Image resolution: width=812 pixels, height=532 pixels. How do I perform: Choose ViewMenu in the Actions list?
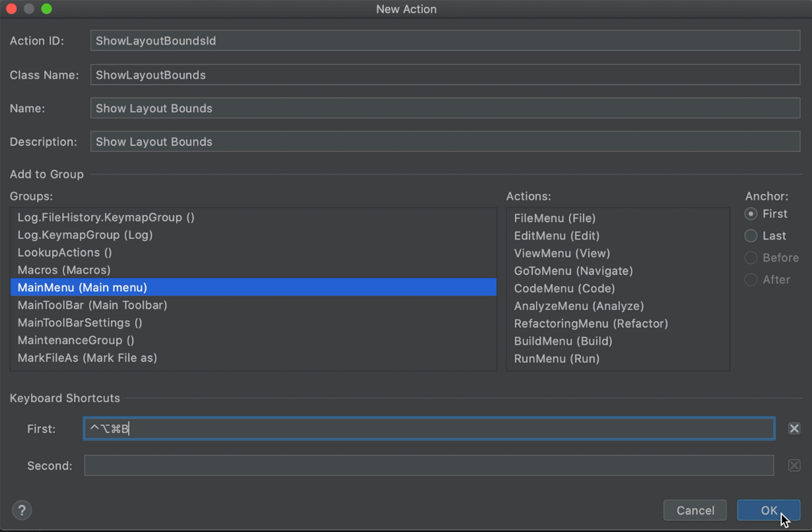(x=561, y=253)
